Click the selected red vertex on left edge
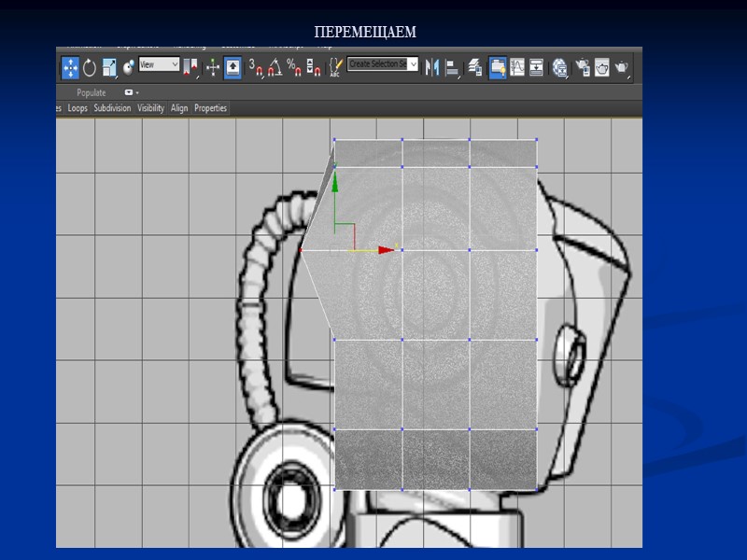 click(x=301, y=250)
